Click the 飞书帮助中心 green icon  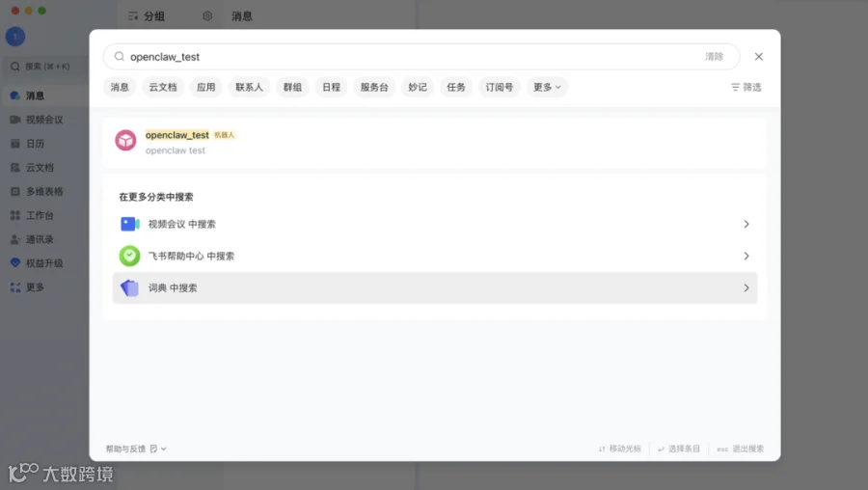click(x=129, y=256)
